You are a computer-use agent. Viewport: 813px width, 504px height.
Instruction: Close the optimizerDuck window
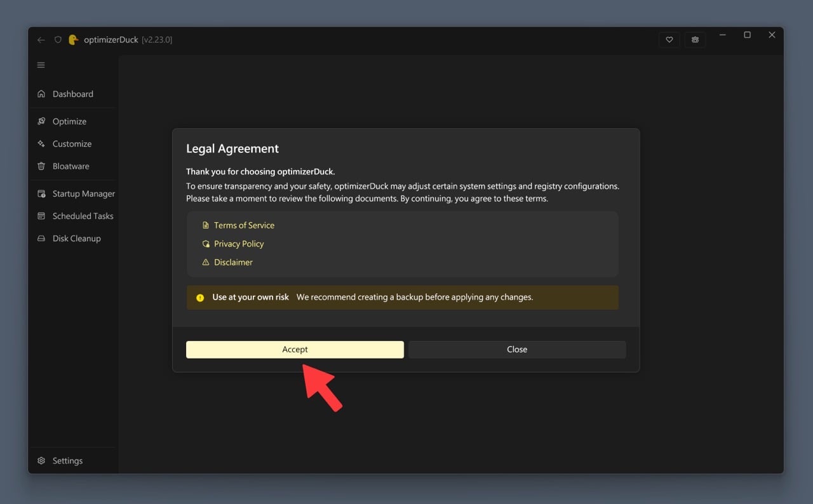(x=772, y=36)
